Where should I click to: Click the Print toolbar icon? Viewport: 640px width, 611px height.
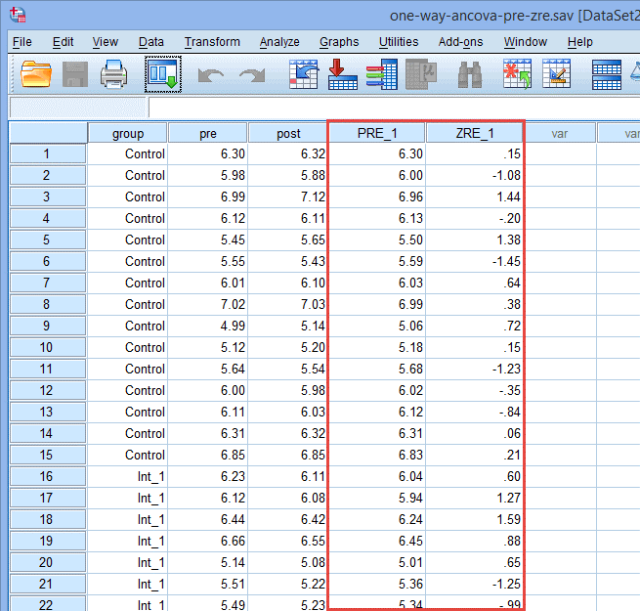point(113,74)
